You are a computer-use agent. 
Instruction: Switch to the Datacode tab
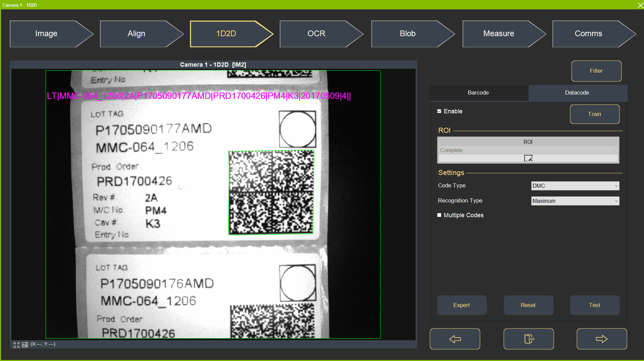(578, 93)
